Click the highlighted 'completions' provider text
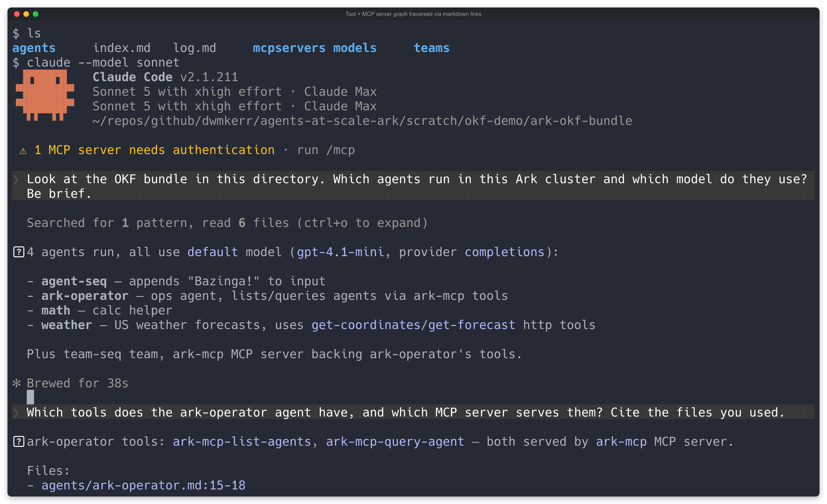Viewport: 827px width, 504px height. click(x=504, y=252)
